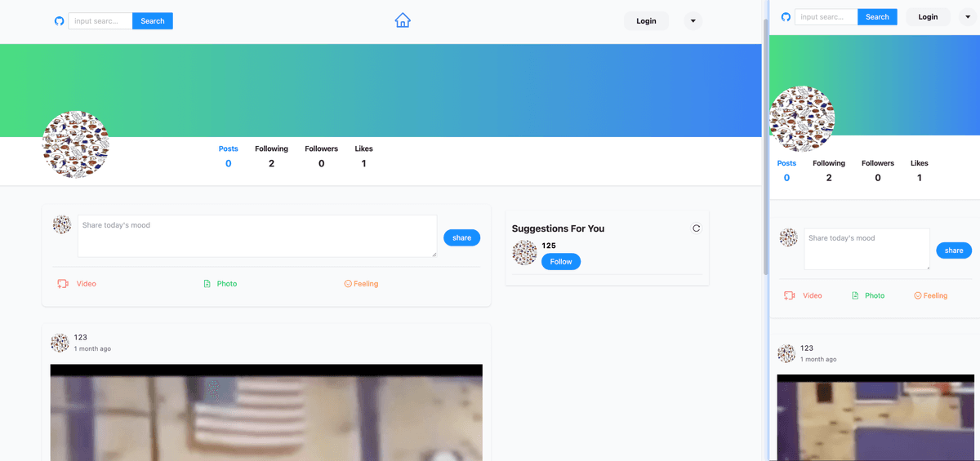
Task: Refresh the Suggestions For You list
Action: (696, 228)
